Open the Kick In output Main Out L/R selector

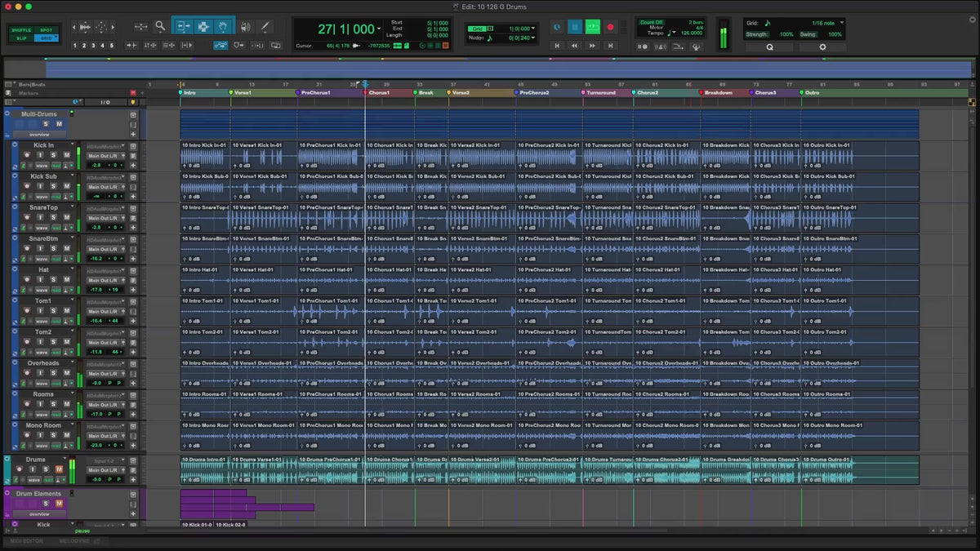point(103,155)
